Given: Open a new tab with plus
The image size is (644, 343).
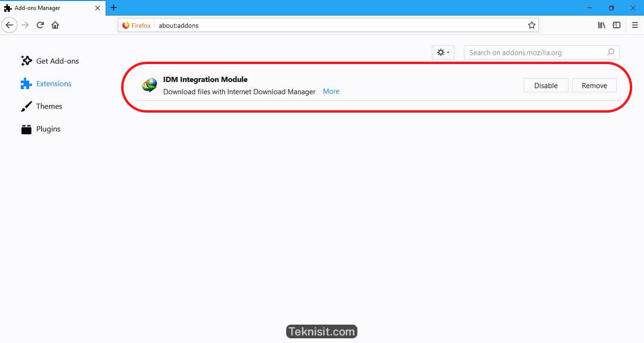Looking at the screenshot, I should coord(114,8).
